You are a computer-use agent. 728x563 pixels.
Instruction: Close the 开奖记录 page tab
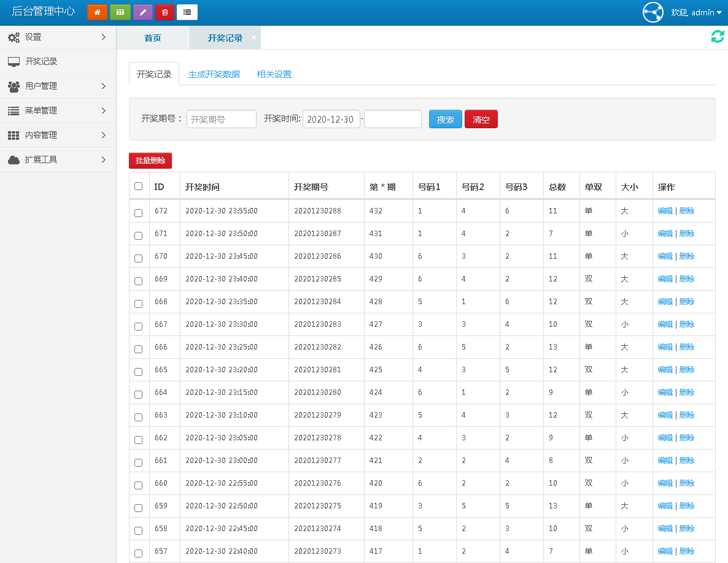coord(254,37)
